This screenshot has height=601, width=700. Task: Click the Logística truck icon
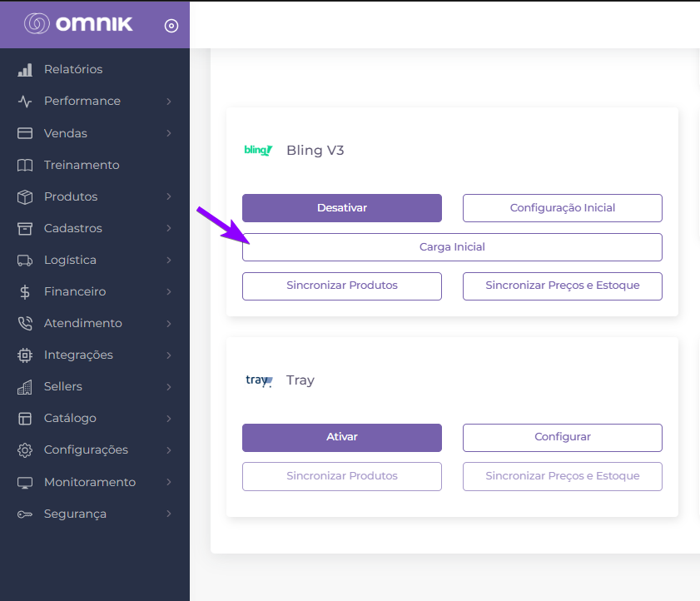pos(25,261)
